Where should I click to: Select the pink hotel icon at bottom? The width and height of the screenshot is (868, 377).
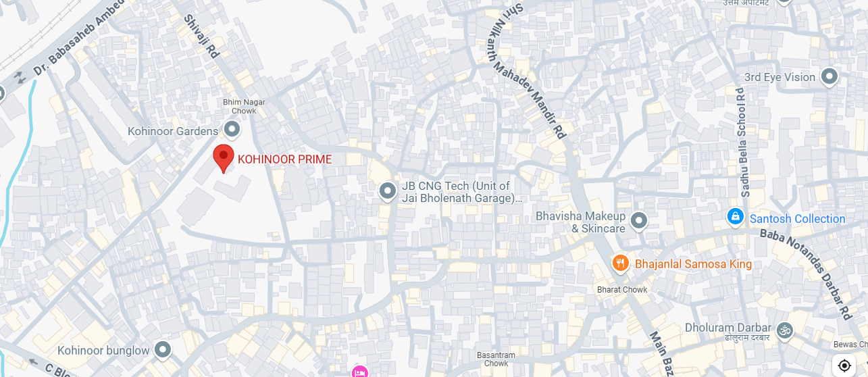pos(360,371)
